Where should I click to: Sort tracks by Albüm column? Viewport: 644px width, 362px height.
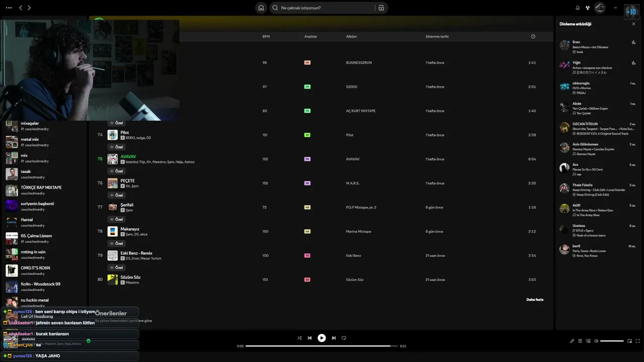(351, 37)
